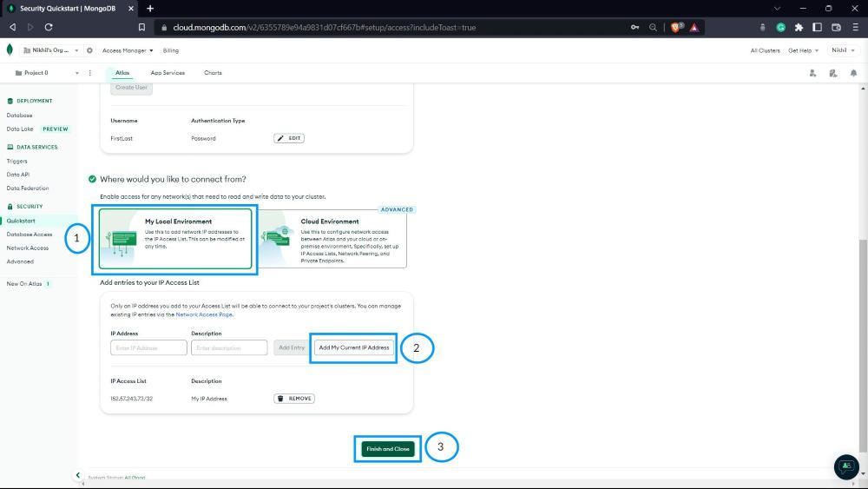
Task: Open Database in the sidebar
Action: coord(19,116)
